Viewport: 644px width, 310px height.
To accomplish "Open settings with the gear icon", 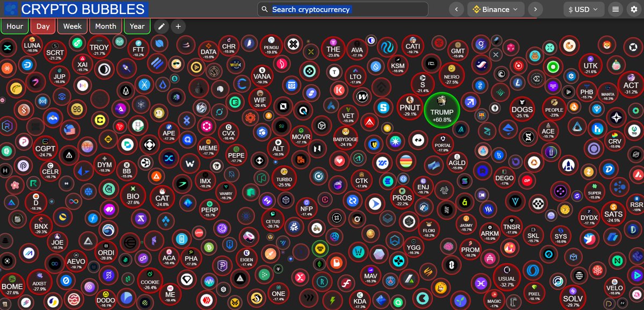I will point(634,9).
